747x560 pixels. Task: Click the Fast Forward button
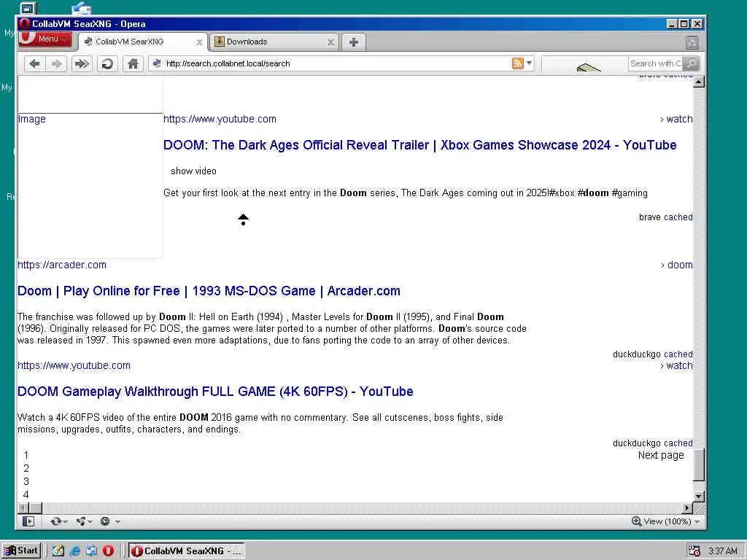[x=82, y=63]
